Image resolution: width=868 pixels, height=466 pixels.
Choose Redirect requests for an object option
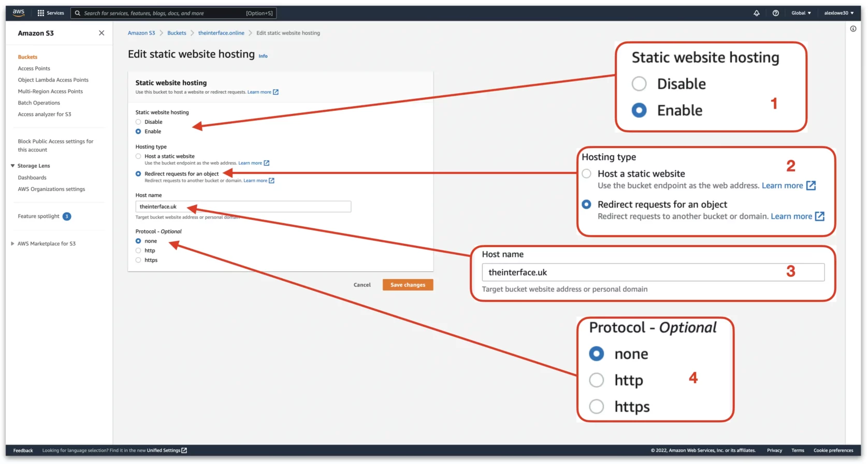138,174
